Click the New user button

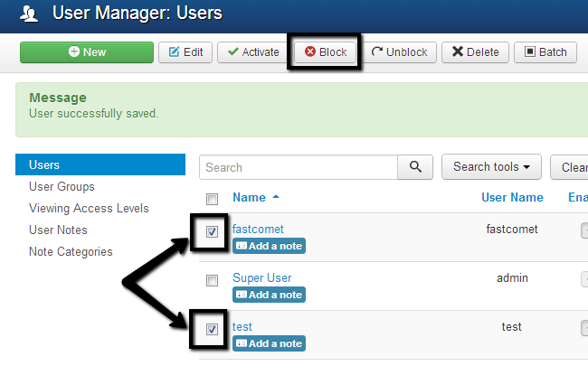tap(86, 52)
